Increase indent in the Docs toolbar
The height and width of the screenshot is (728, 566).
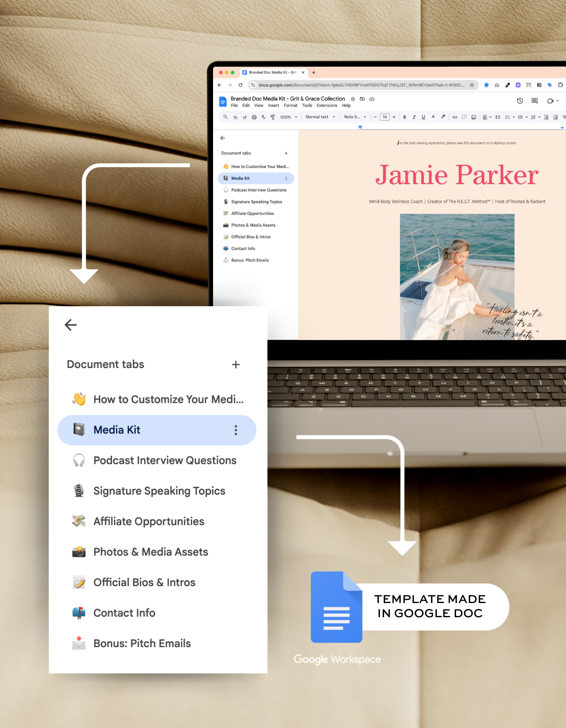[555, 117]
